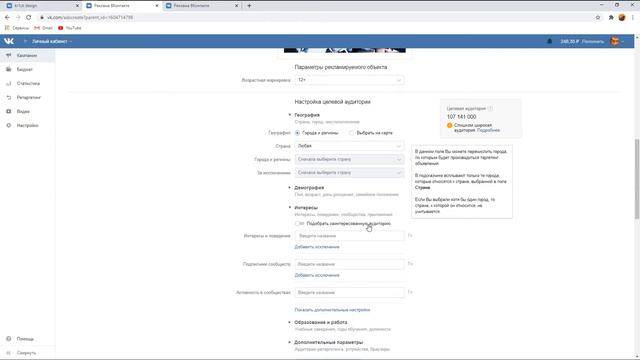Open the Chrome profile avatar
The image size is (640, 360).
(x=622, y=18)
